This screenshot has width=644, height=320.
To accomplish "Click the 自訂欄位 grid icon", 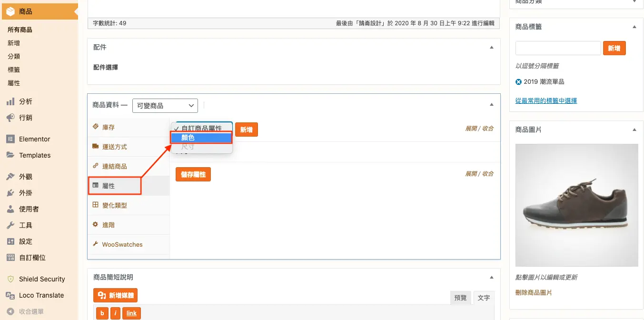I will pyautogui.click(x=10, y=258).
